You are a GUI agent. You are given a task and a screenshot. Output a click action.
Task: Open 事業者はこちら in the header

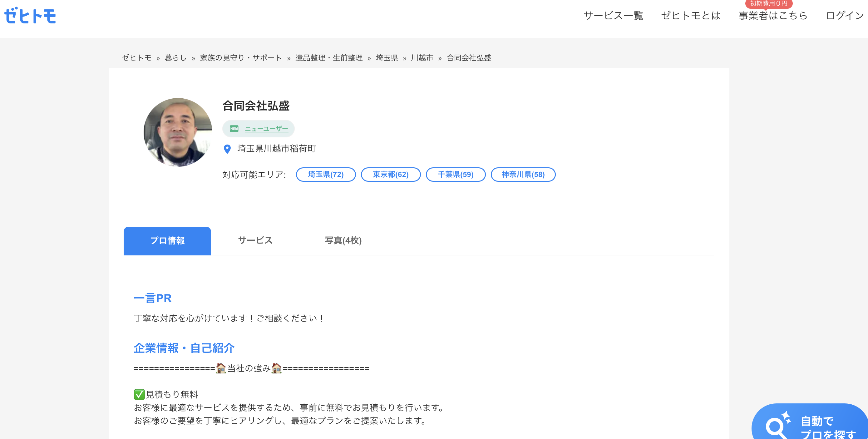pyautogui.click(x=773, y=16)
